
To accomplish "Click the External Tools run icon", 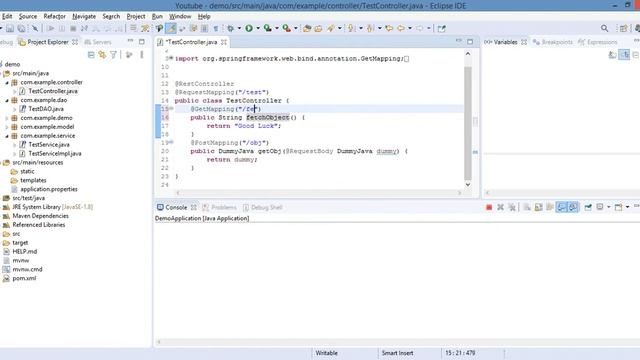I will point(287,29).
